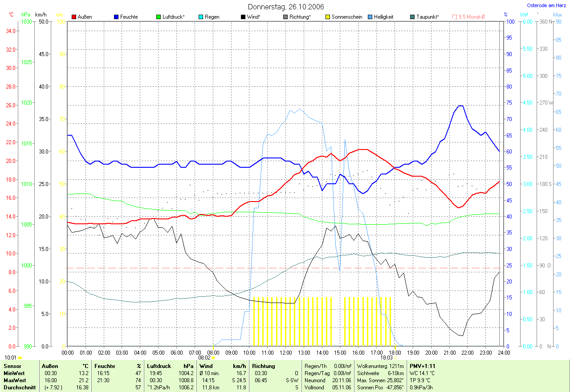Click the gray Richtung legend square
This screenshot has width=570, height=392.
pyautogui.click(x=285, y=17)
